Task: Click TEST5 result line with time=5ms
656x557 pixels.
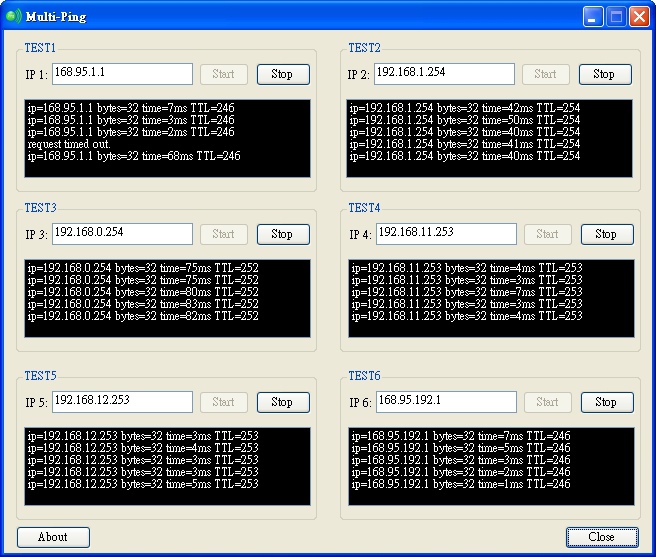Action: (x=143, y=484)
